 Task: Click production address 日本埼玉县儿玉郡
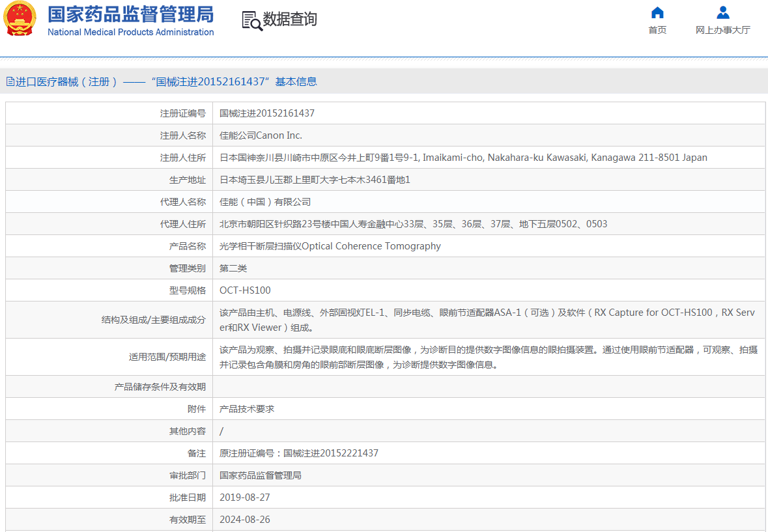315,180
